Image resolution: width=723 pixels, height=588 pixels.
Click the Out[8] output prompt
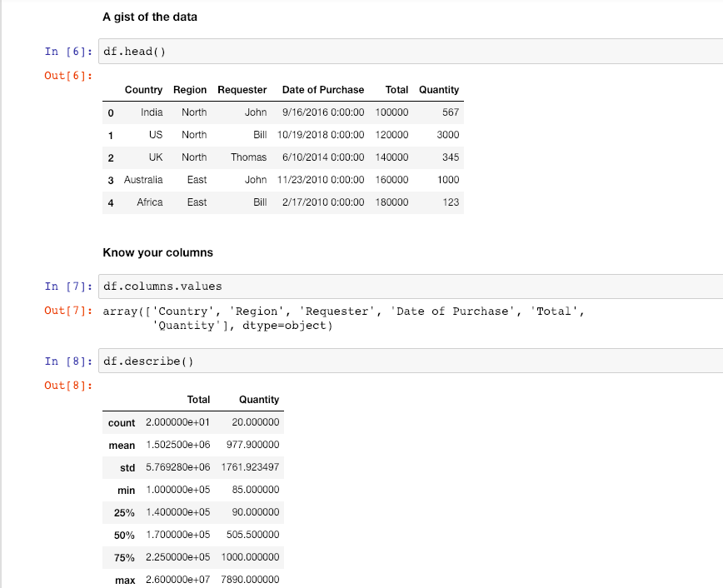[x=68, y=386]
